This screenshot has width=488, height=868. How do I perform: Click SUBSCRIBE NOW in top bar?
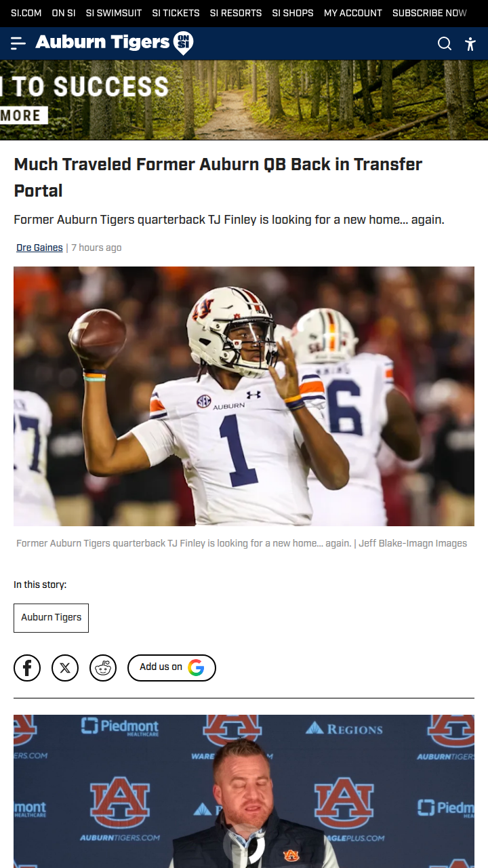(x=430, y=13)
